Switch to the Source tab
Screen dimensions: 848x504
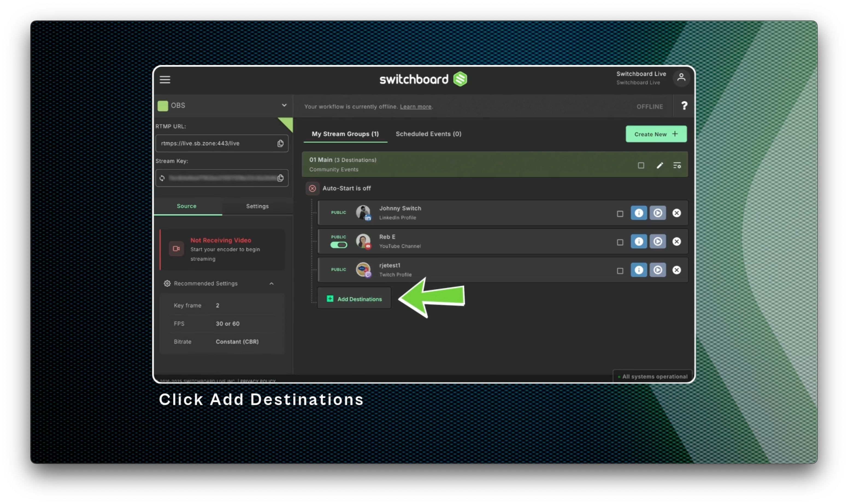click(x=187, y=206)
